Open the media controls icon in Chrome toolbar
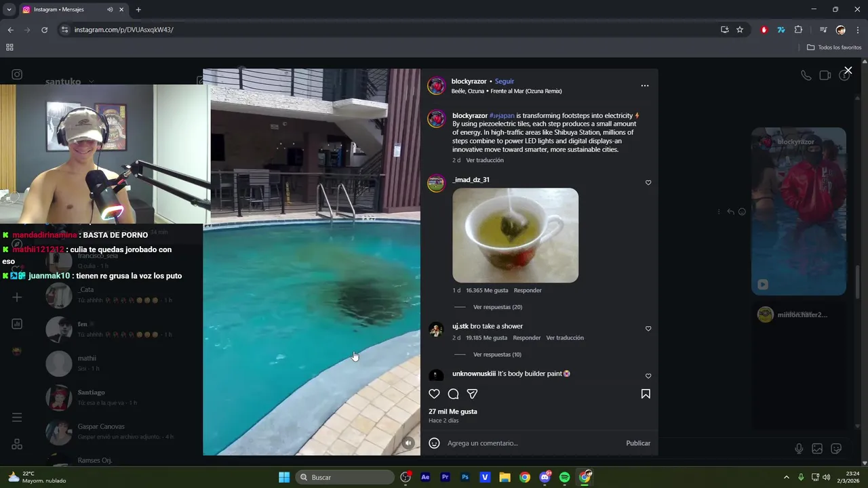868x488 pixels. click(x=823, y=30)
